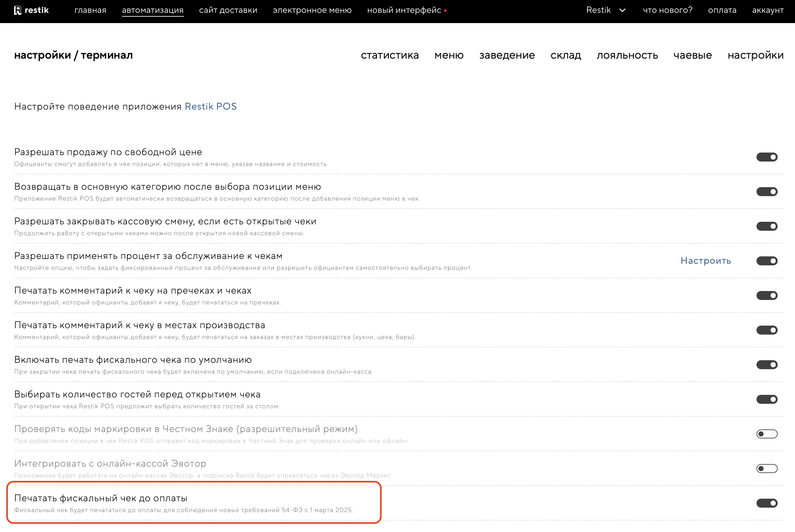Switch to статистика tab

coord(389,55)
